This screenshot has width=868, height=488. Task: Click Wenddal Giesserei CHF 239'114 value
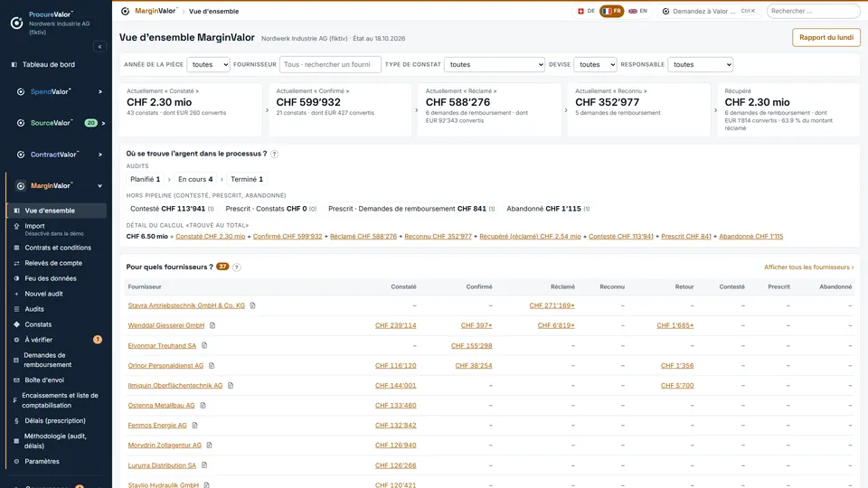coord(395,325)
